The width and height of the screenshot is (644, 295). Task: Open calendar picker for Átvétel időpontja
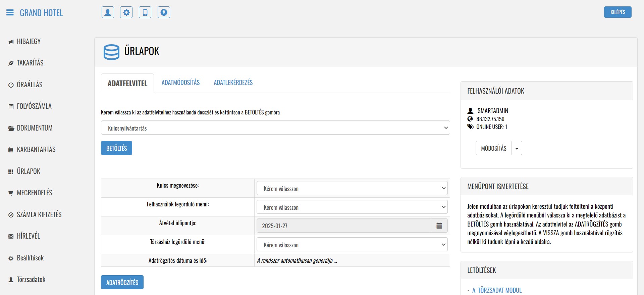point(439,226)
